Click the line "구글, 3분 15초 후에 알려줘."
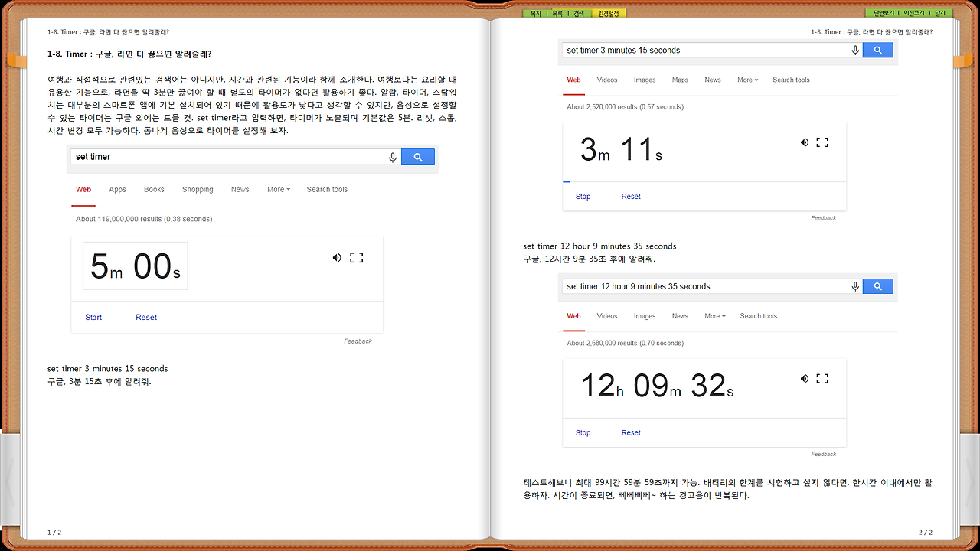The width and height of the screenshot is (980, 551). 100,382
